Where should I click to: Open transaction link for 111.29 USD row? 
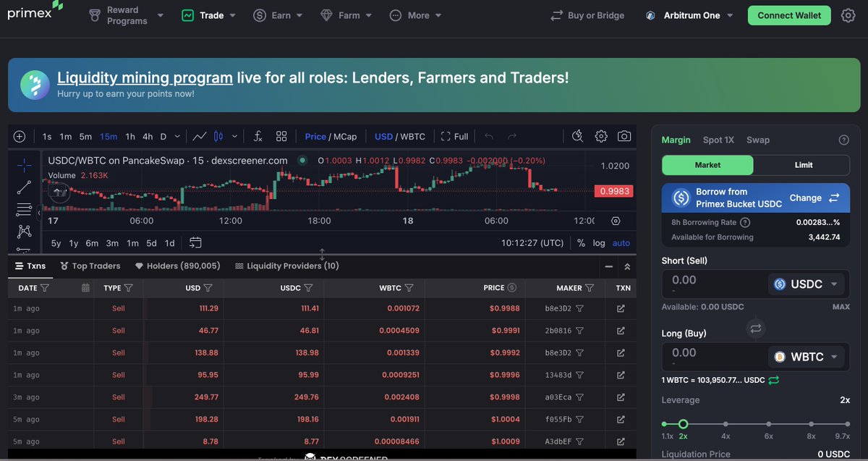click(x=621, y=309)
